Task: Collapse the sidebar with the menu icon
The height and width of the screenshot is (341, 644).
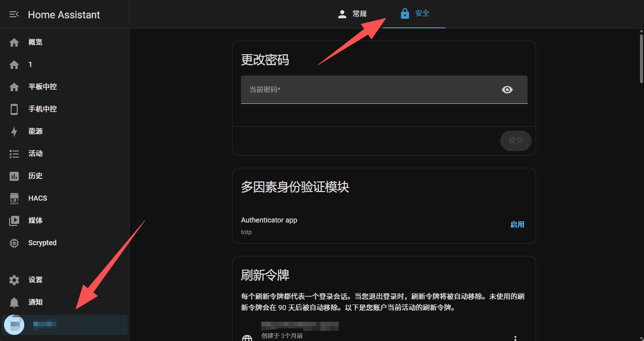Action: [14, 15]
